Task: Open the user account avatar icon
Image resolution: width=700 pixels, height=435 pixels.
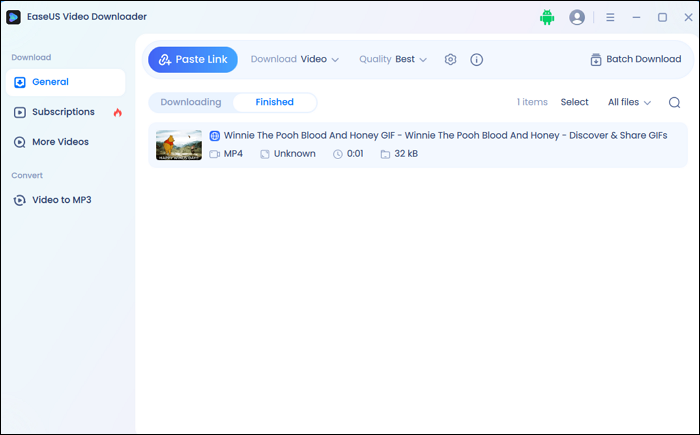Action: pos(577,17)
